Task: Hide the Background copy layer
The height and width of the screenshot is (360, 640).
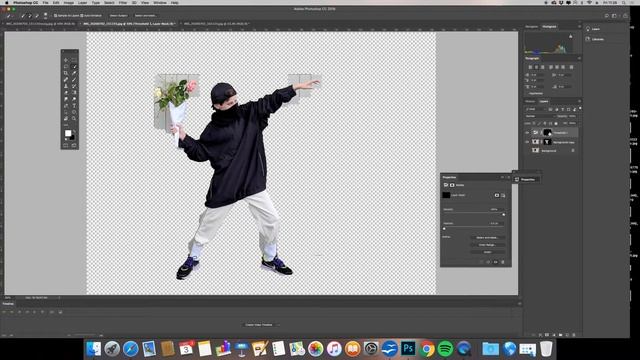Action: 527,142
